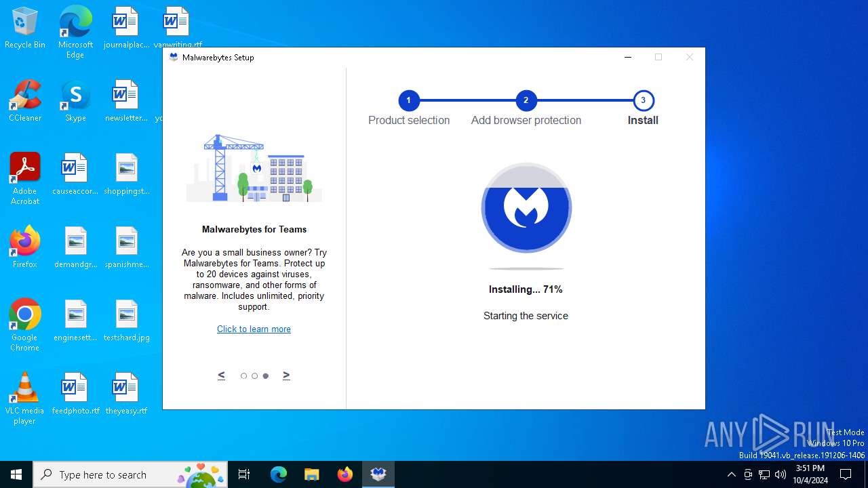Open the taskbar clock and date
Screen dimensions: 868x488
810,474
